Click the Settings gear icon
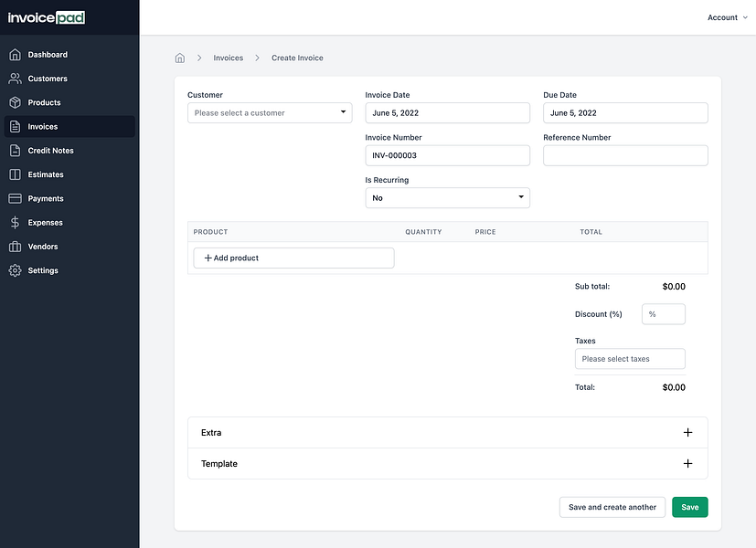The height and width of the screenshot is (548, 756). (x=15, y=270)
